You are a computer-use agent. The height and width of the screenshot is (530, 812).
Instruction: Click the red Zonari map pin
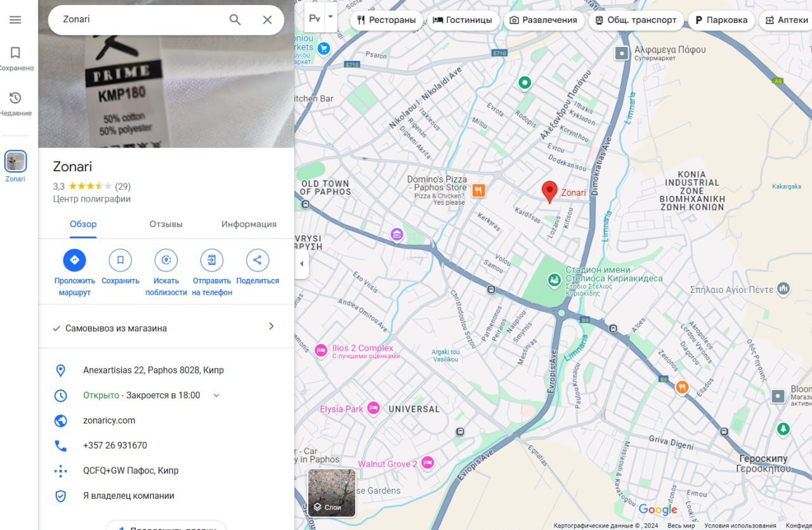549,191
